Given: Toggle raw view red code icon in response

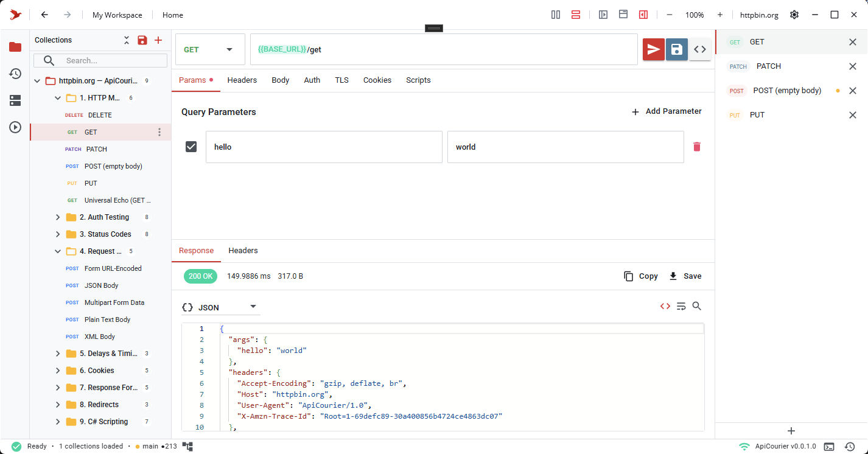Looking at the screenshot, I should click(665, 306).
